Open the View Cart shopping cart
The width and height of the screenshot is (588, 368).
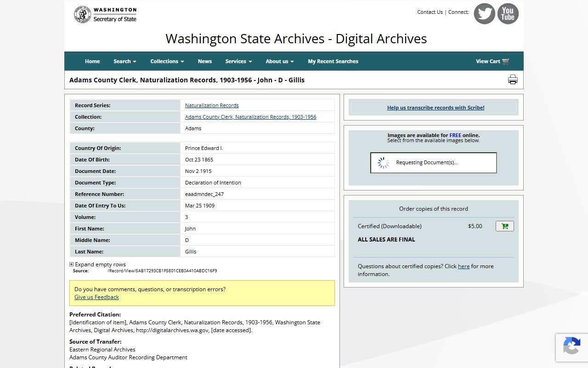coord(492,61)
